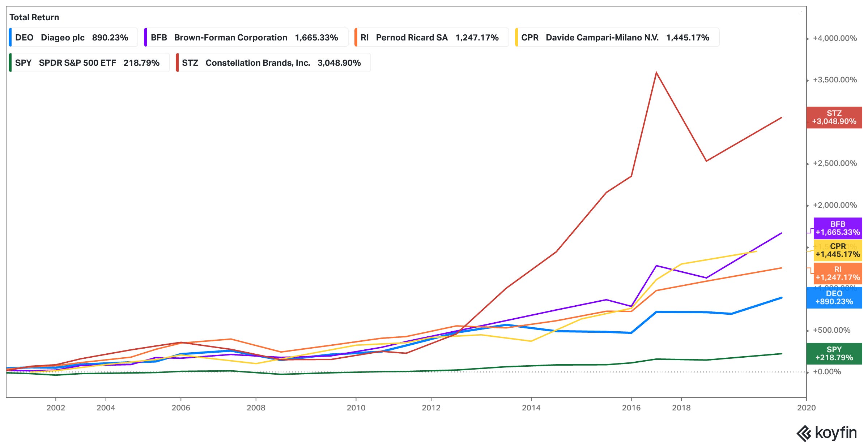Screen dimensions: 868x448
Task: Click the DEO Diageo plc legend chip
Action: coord(73,38)
